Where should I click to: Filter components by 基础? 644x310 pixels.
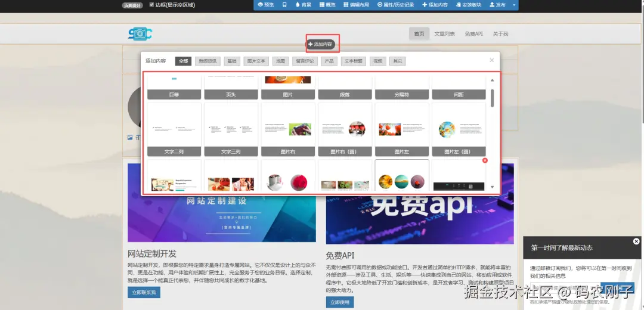pyautogui.click(x=231, y=61)
